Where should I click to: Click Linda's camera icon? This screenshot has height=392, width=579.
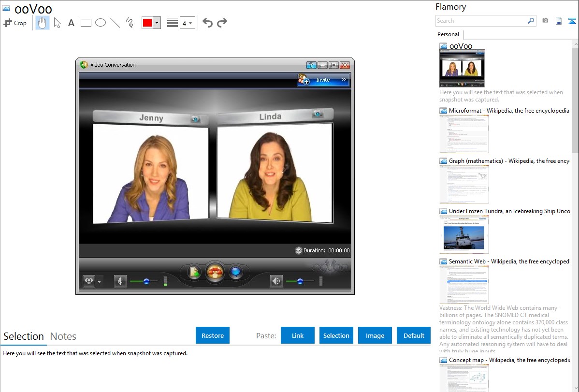click(x=317, y=114)
